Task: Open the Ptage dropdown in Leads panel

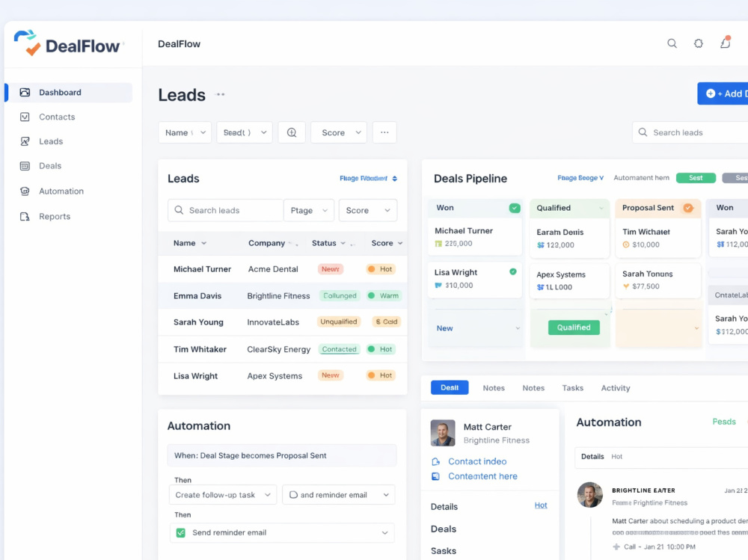Action: point(309,210)
